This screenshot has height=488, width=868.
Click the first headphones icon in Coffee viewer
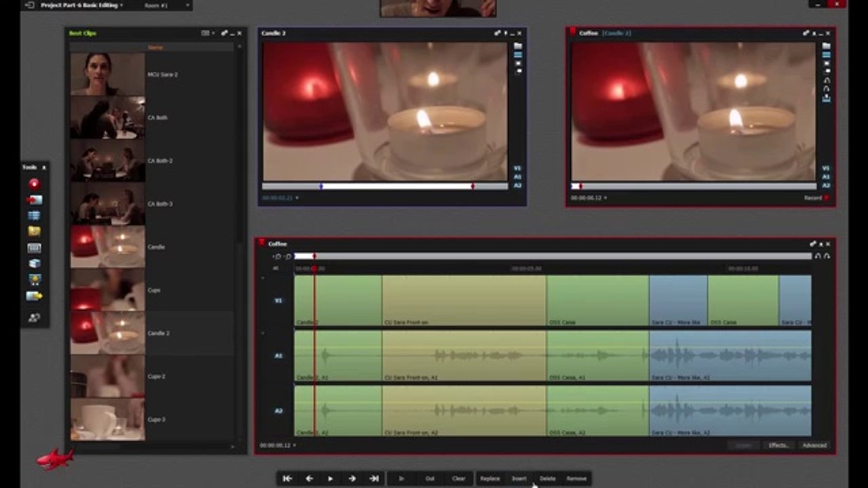tap(826, 80)
